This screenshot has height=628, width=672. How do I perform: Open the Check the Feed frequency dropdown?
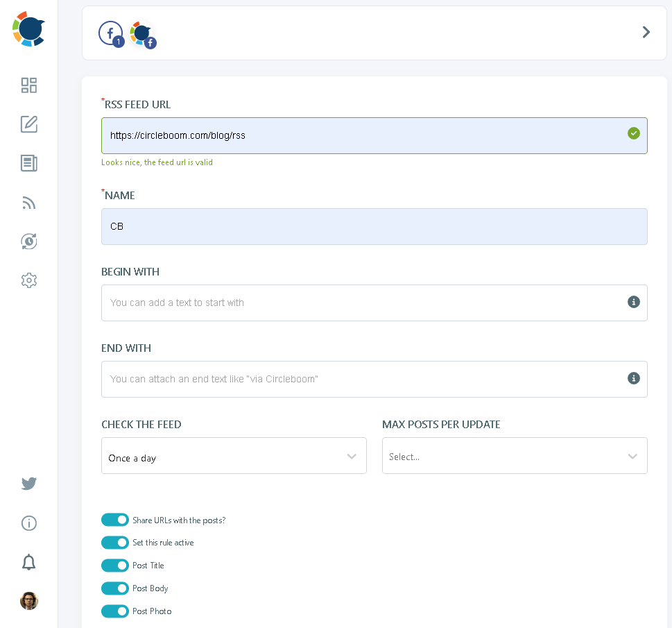(234, 455)
